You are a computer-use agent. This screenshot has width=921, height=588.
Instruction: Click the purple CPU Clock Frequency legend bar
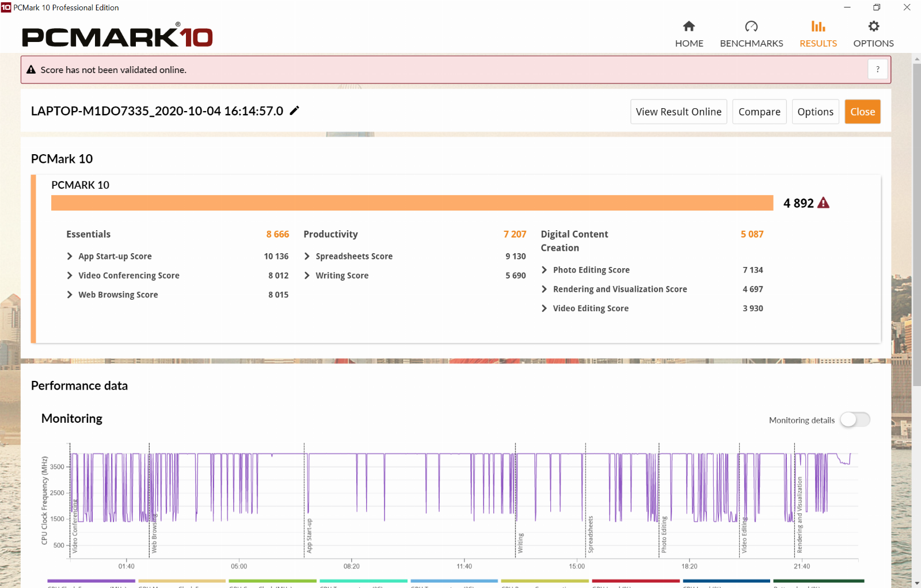click(x=91, y=581)
